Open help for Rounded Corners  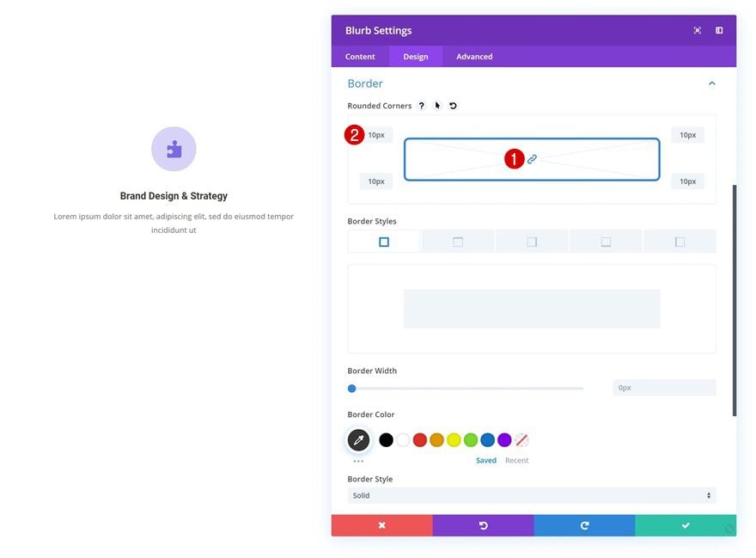pos(422,106)
